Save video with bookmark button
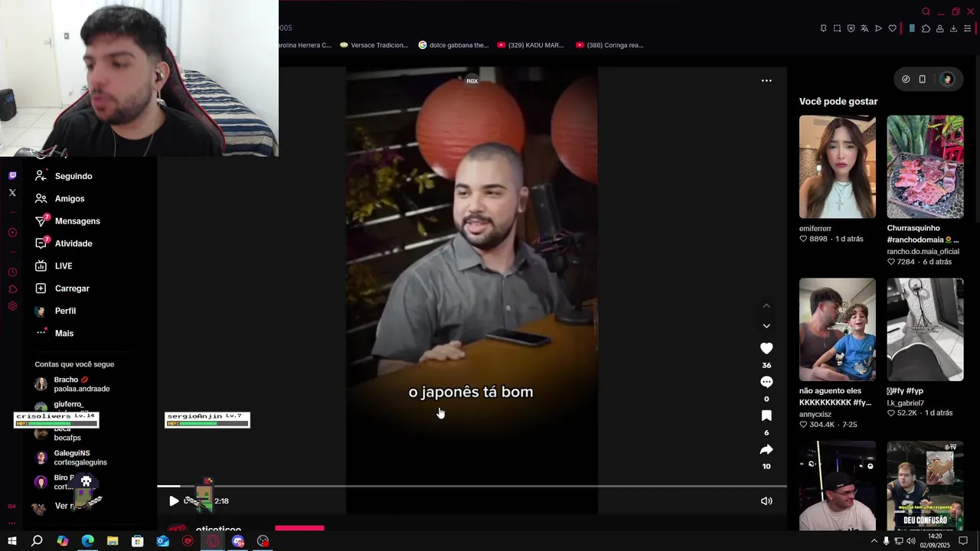980x551 pixels. point(766,416)
